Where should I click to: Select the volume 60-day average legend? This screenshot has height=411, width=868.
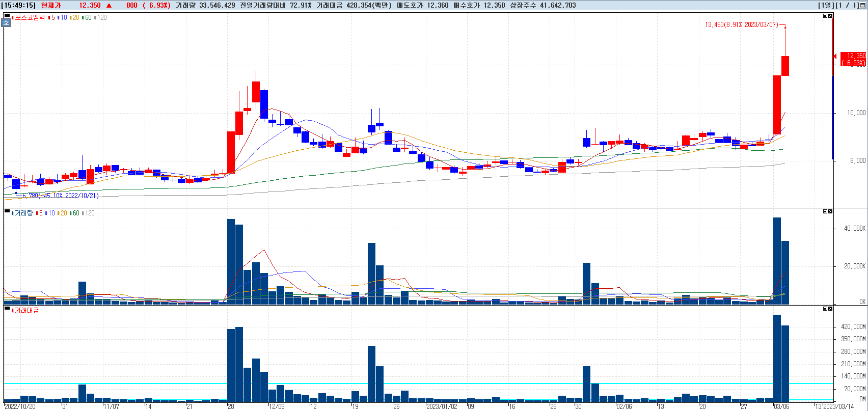pyautogui.click(x=75, y=213)
